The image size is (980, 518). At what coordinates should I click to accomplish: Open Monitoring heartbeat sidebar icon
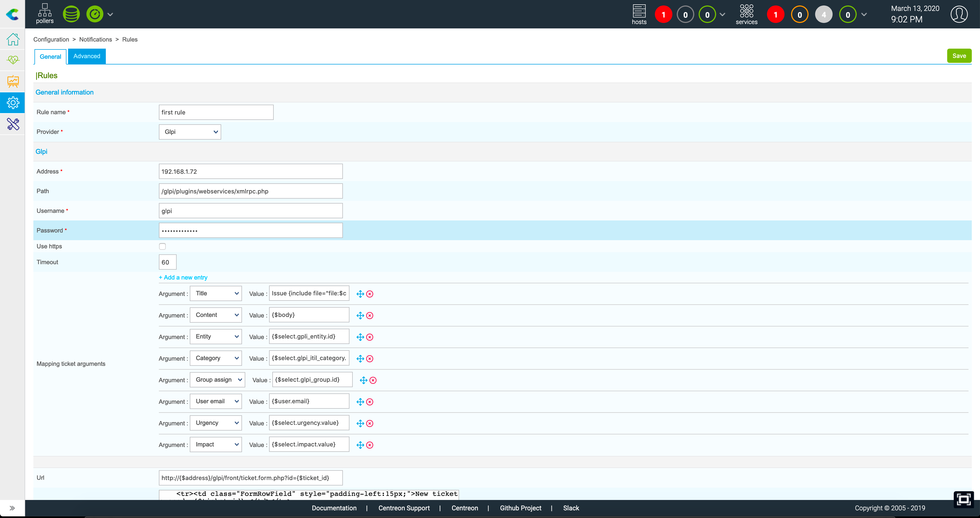[x=13, y=60]
